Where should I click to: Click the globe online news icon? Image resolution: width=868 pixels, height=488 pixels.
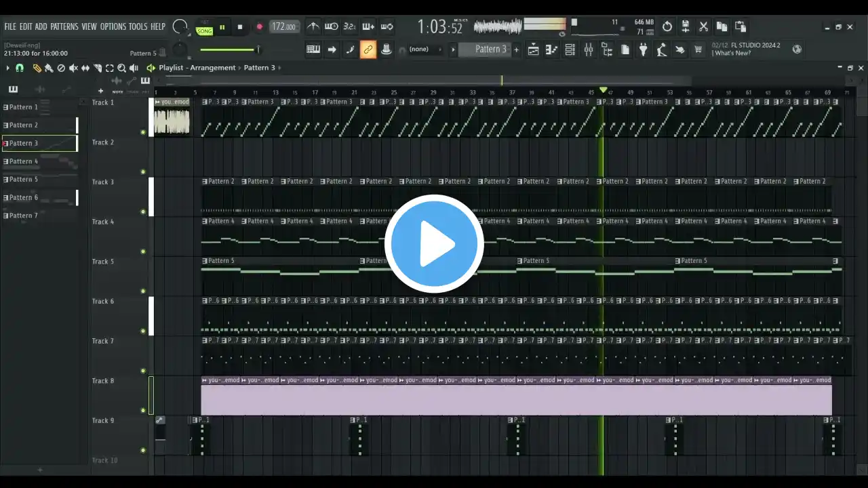[x=797, y=49]
